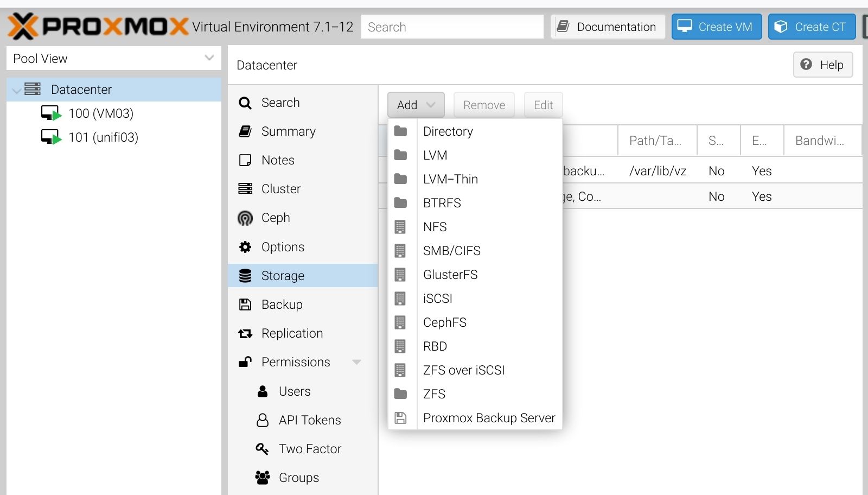
Task: Click the /var/lib/vz path cell
Action: tap(658, 171)
